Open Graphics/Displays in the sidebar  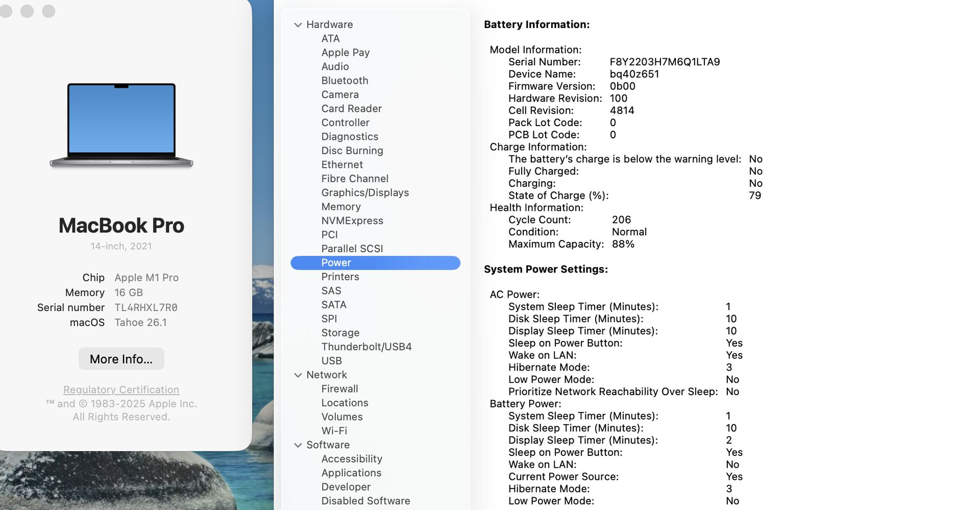[365, 193]
